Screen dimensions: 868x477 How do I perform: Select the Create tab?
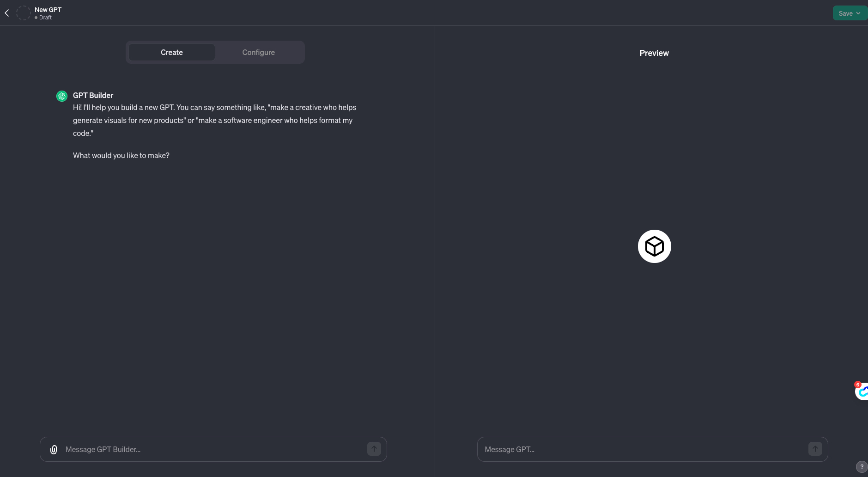pyautogui.click(x=171, y=52)
